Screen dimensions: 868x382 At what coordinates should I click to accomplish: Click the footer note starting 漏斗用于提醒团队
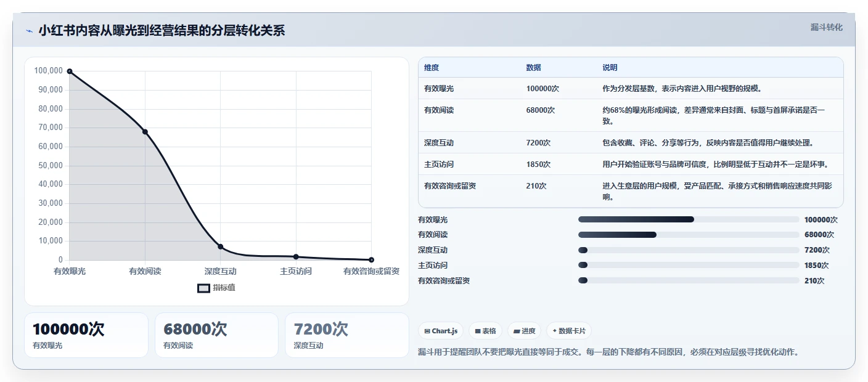coord(608,352)
